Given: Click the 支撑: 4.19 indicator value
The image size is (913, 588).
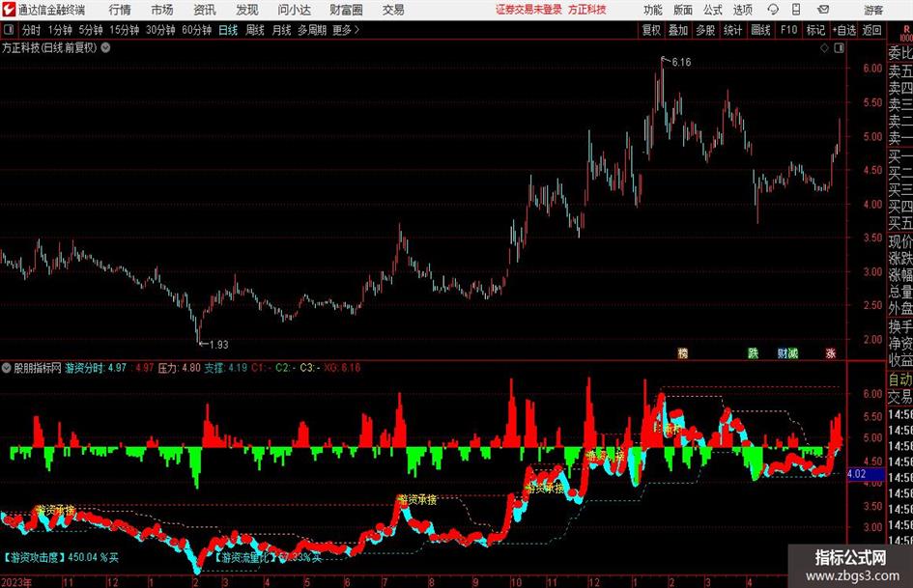Looking at the screenshot, I should point(225,368).
